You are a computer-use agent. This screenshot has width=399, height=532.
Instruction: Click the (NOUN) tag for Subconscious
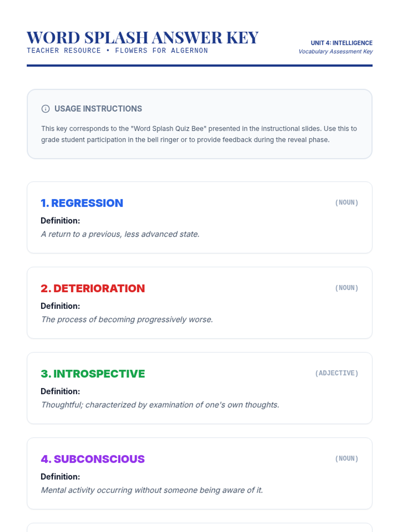click(x=346, y=459)
